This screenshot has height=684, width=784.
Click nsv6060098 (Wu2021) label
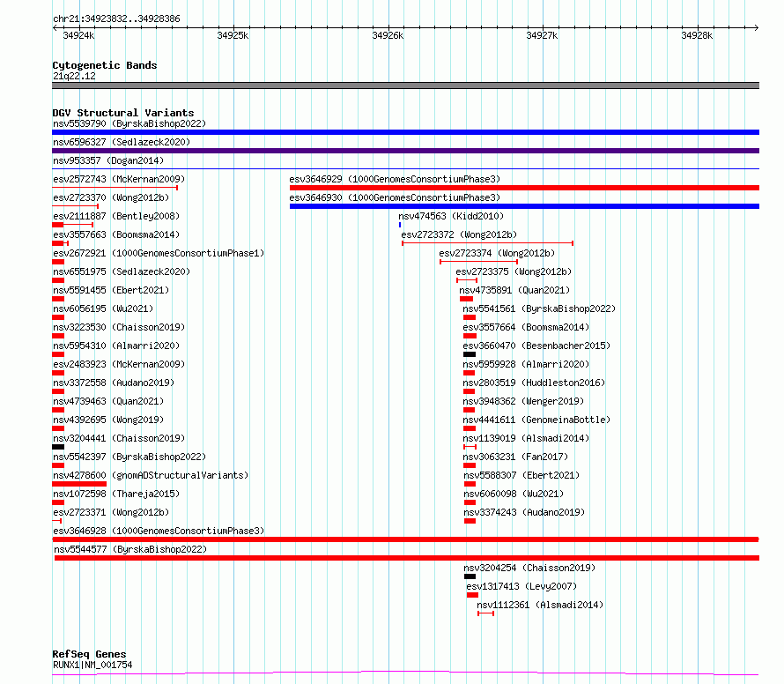click(514, 494)
